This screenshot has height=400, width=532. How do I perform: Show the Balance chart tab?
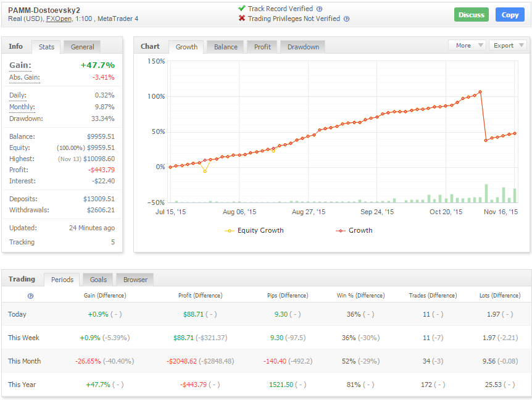click(x=225, y=47)
